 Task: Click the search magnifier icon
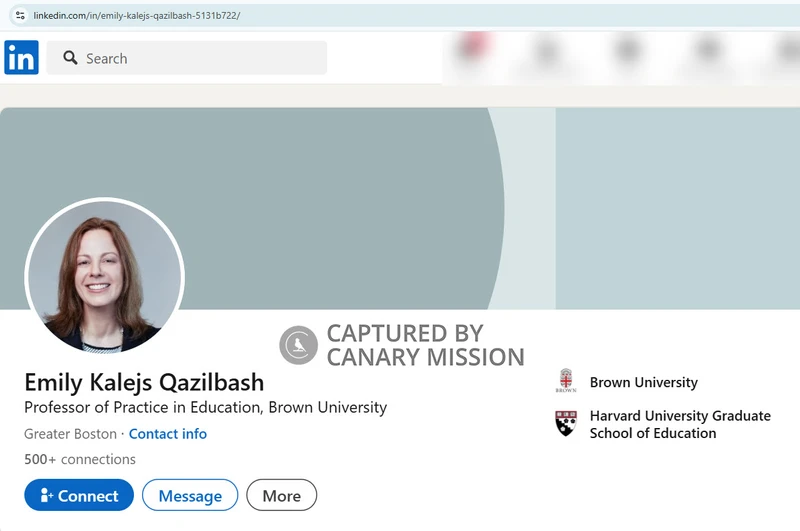[x=70, y=58]
